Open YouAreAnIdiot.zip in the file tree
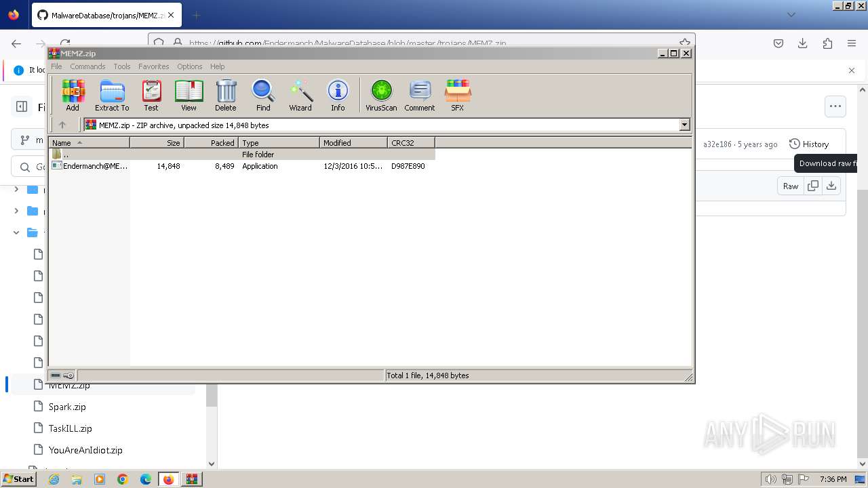This screenshot has height=488, width=868. 85,450
